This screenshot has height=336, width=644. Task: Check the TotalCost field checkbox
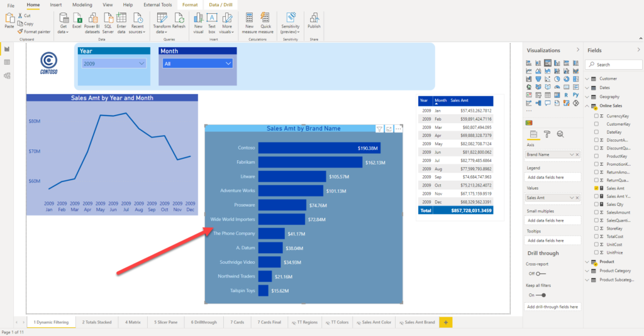click(596, 236)
